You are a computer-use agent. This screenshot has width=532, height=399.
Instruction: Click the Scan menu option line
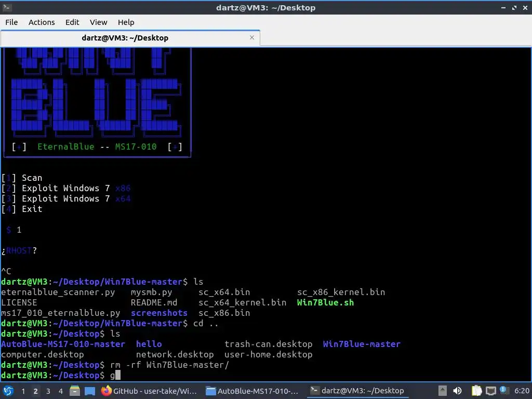coord(22,178)
